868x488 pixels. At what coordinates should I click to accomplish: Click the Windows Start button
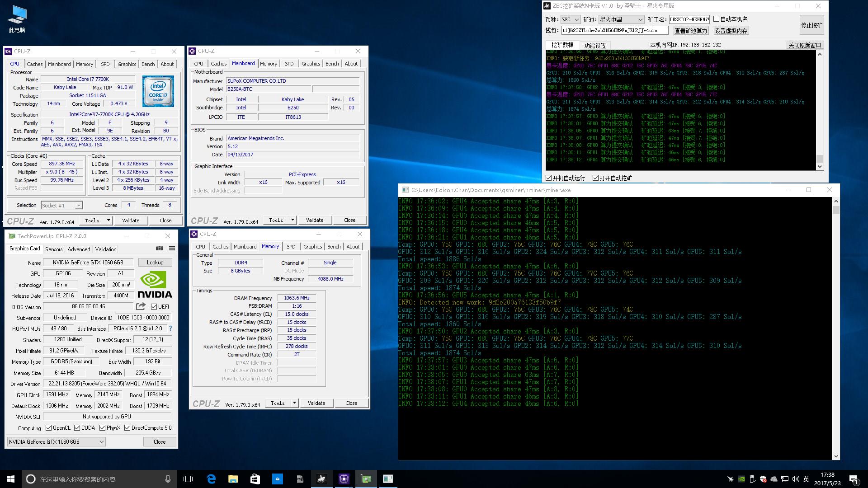(x=11, y=479)
